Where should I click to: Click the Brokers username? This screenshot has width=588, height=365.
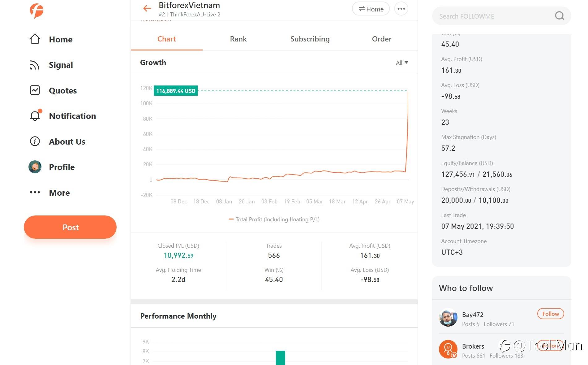[x=473, y=346]
